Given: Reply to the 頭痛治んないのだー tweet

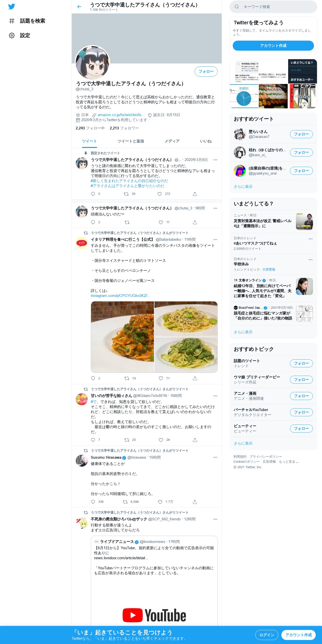Looking at the screenshot, I should click(93, 222).
